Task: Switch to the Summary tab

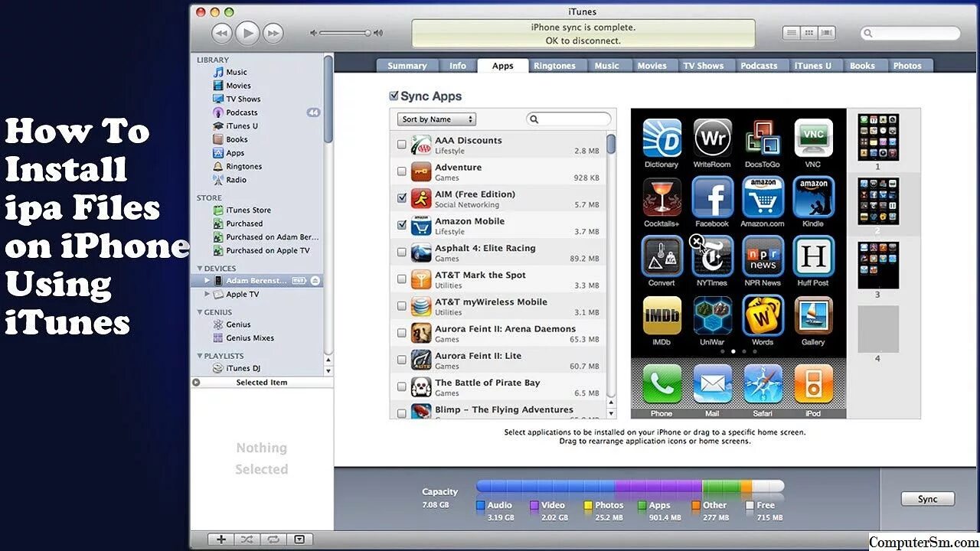Action: point(407,66)
